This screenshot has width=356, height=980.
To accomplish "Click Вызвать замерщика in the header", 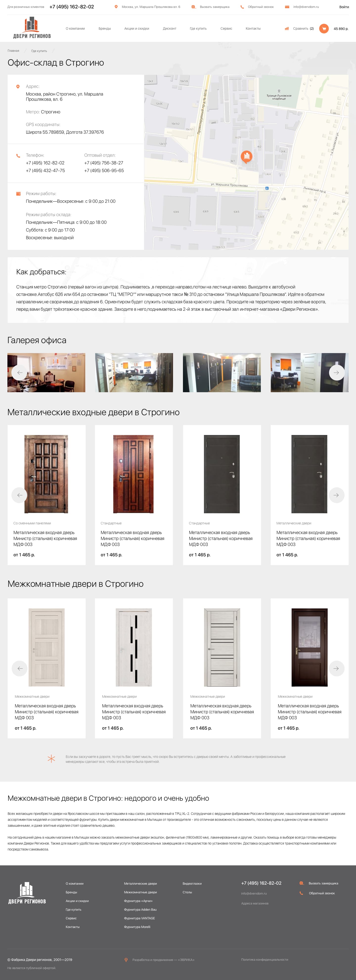I will (214, 7).
